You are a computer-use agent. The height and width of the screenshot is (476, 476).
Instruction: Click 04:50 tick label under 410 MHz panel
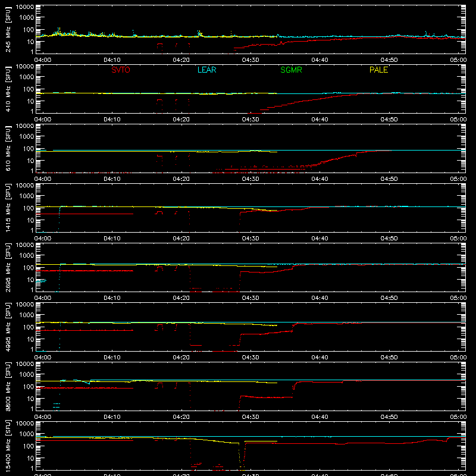click(x=389, y=120)
